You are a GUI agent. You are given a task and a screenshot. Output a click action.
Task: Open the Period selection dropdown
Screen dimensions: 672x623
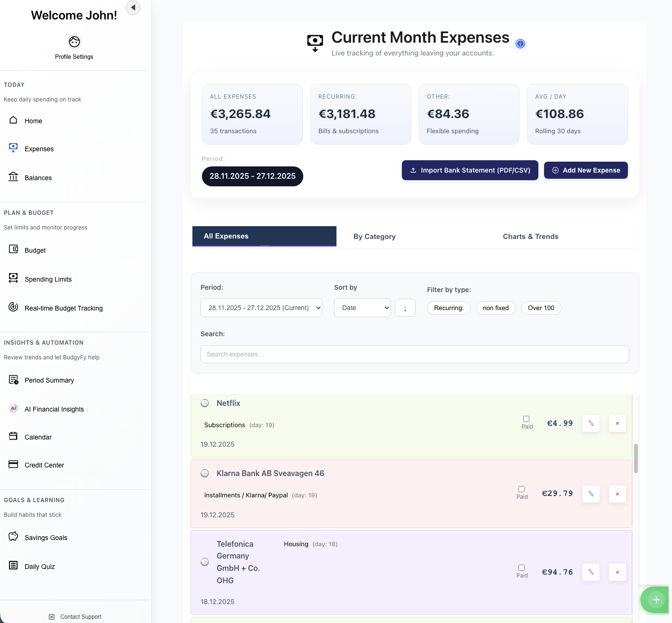click(261, 308)
